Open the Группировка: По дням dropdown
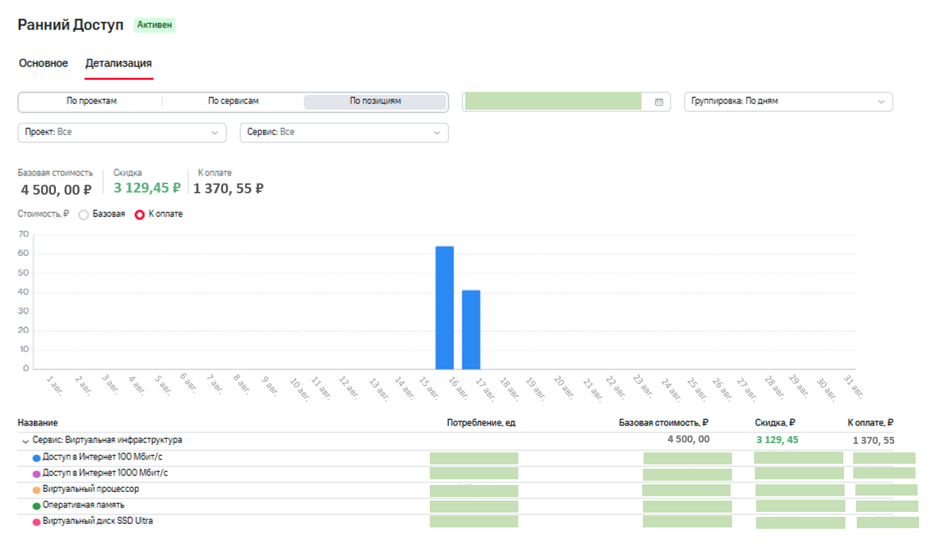This screenshot has width=941, height=560. click(788, 101)
